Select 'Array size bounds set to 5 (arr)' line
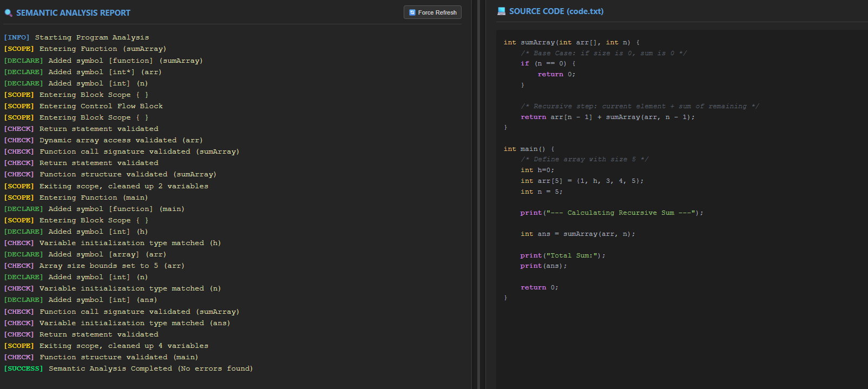868x389 pixels. click(94, 266)
